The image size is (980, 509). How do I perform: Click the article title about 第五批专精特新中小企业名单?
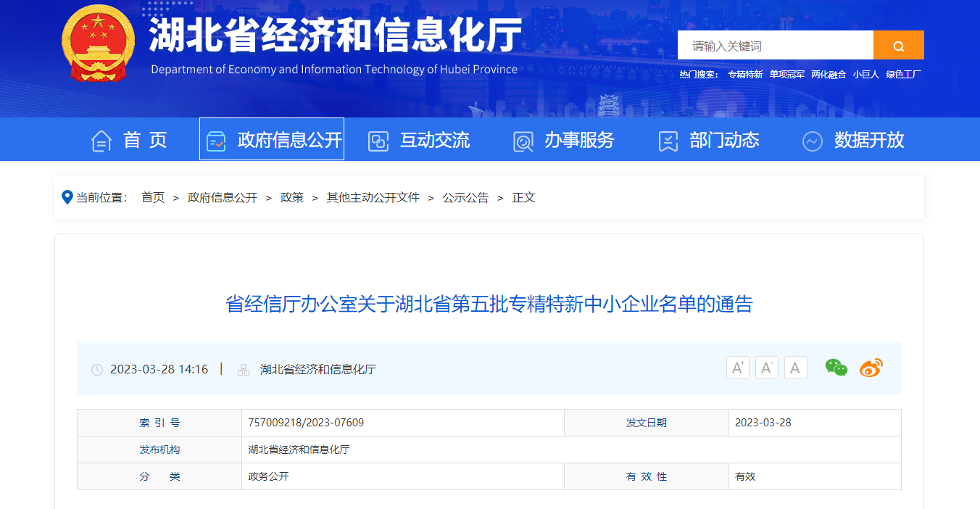click(489, 304)
